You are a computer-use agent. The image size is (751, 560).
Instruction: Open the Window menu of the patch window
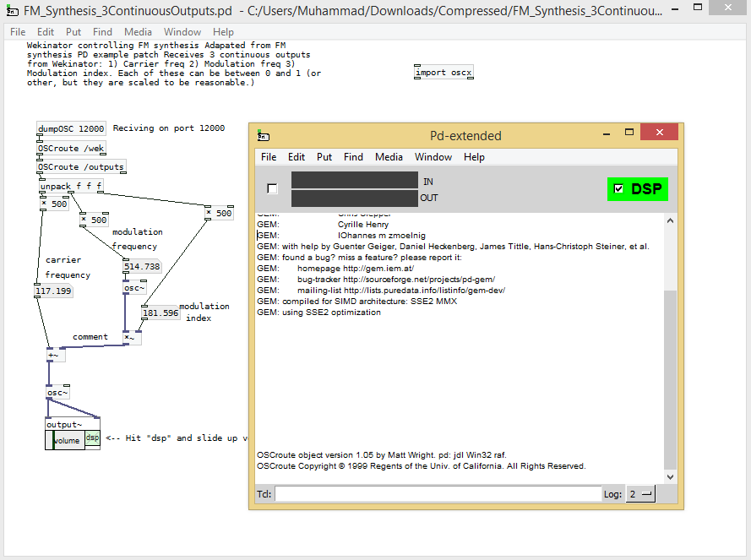click(x=182, y=31)
